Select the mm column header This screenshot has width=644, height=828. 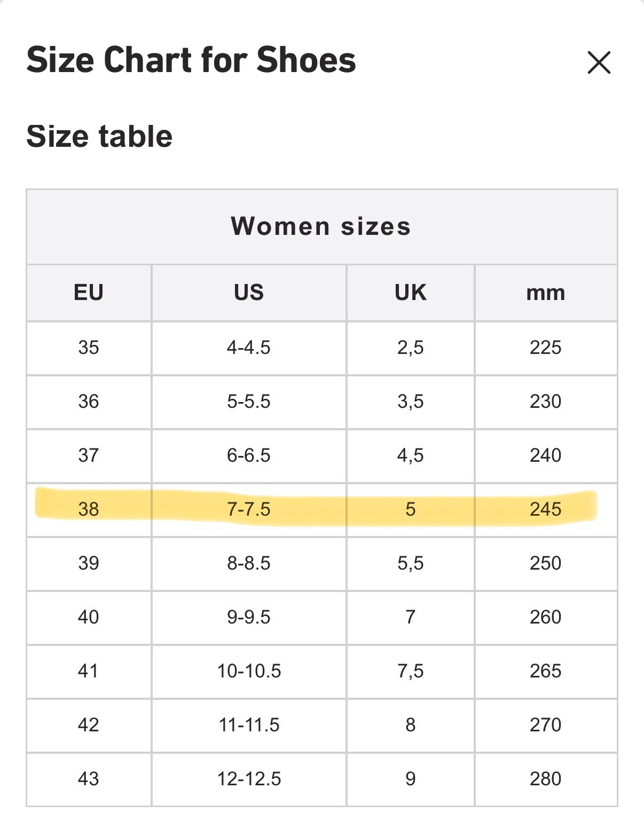click(546, 293)
